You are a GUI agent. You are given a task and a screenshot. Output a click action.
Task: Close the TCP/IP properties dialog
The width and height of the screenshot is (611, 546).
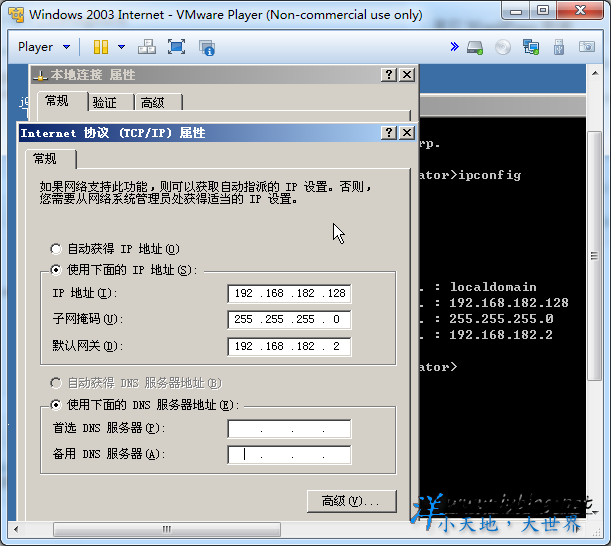click(407, 133)
